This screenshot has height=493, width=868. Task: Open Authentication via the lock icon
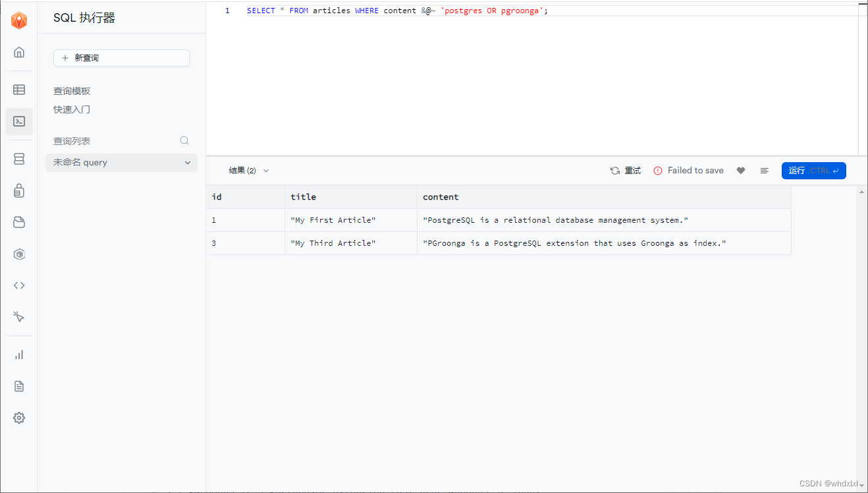click(18, 190)
